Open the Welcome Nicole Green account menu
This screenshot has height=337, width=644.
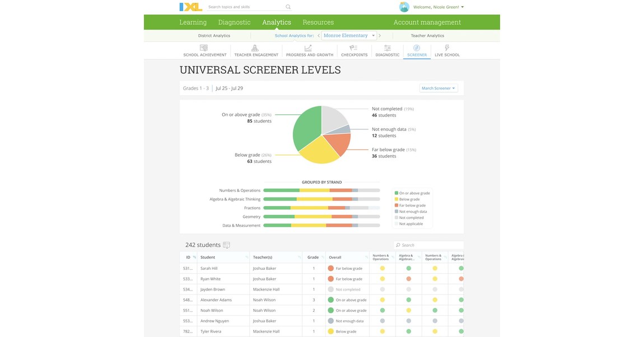436,6
